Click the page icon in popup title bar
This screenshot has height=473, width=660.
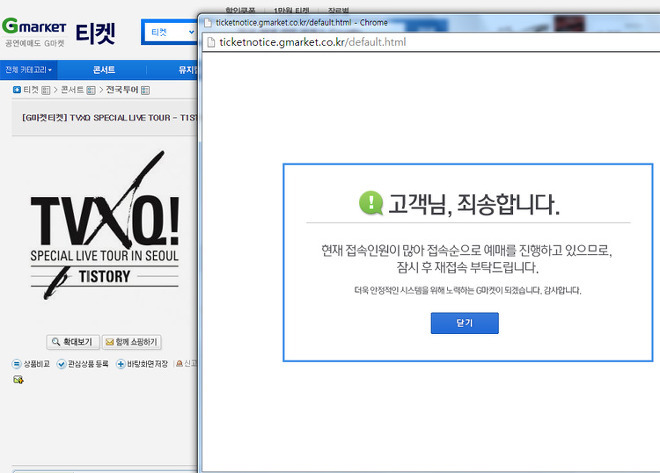(208, 23)
